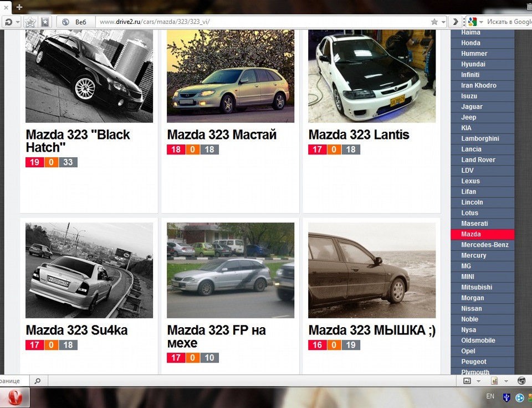Open the Mitsubishi brand link
This screenshot has width=532, height=408.
483,287
